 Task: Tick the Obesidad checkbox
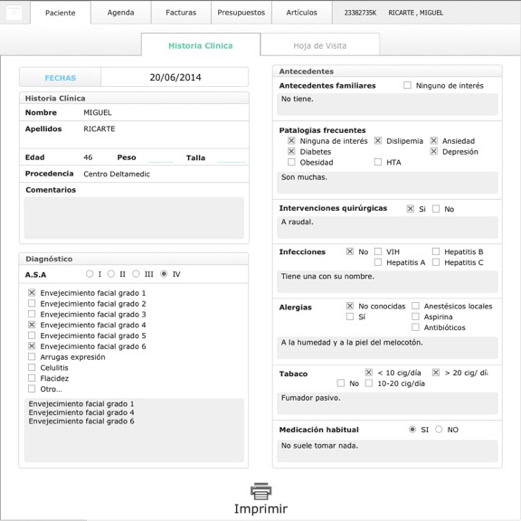[x=291, y=162]
